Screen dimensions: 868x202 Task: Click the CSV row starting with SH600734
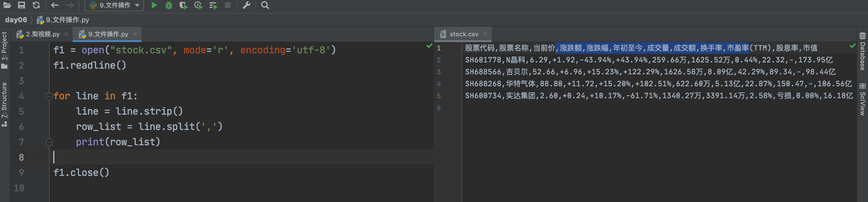coord(659,96)
